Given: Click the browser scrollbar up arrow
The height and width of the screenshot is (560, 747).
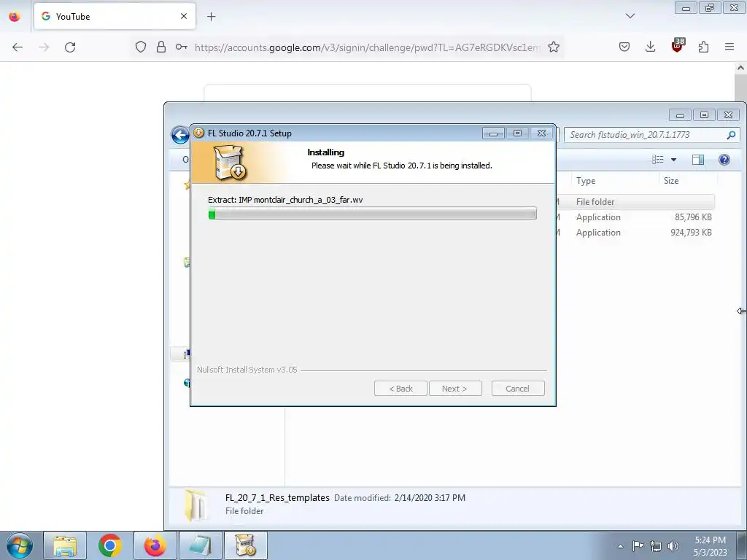Looking at the screenshot, I should pyautogui.click(x=740, y=68).
